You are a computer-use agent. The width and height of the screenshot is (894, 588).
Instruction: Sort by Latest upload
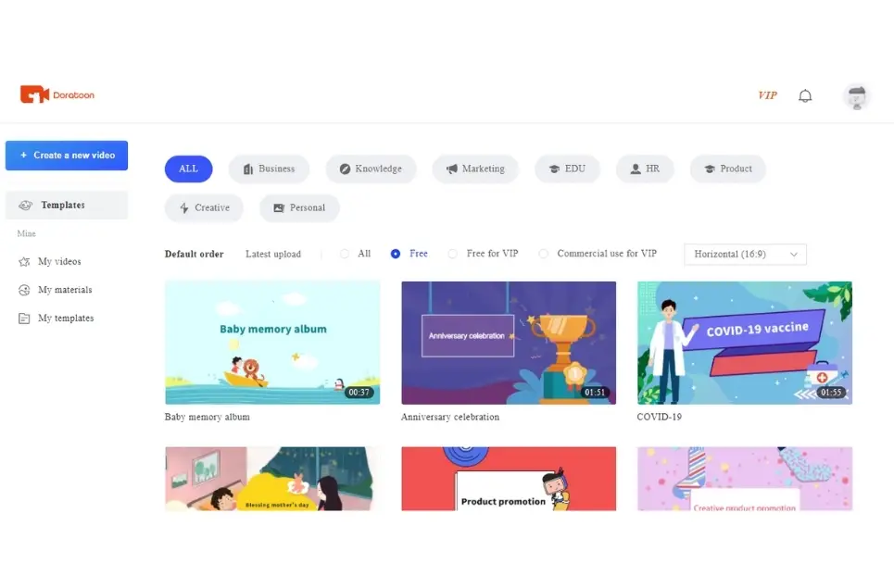click(273, 254)
